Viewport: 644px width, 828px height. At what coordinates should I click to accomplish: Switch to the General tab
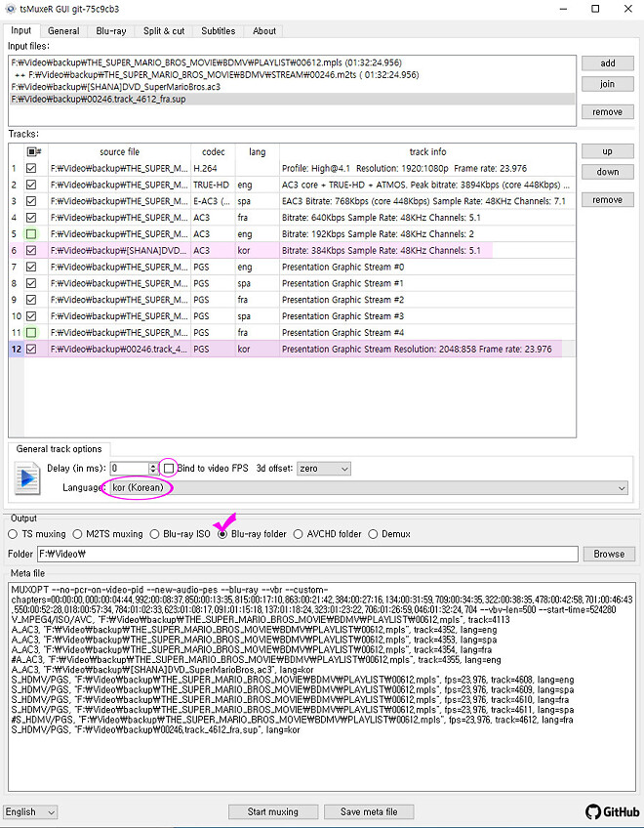63,31
